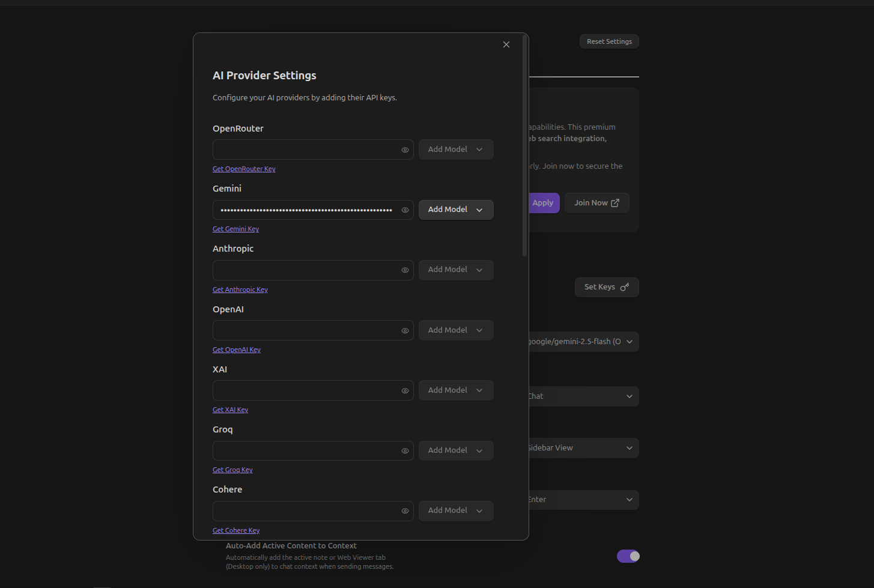Open the XAI Add Model dropdown
The image size is (874, 588).
(x=456, y=390)
